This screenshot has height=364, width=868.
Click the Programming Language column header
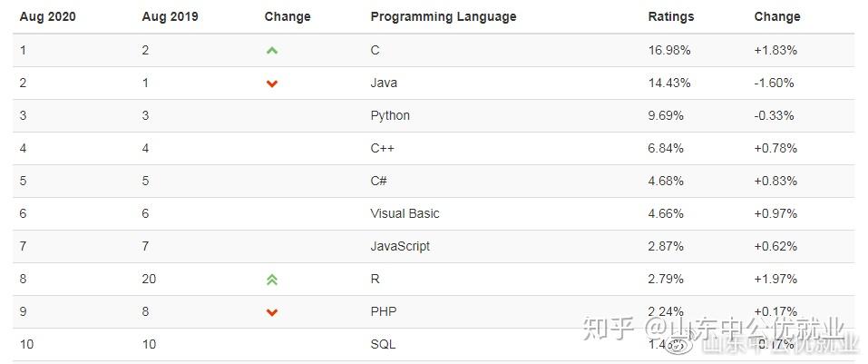point(443,16)
